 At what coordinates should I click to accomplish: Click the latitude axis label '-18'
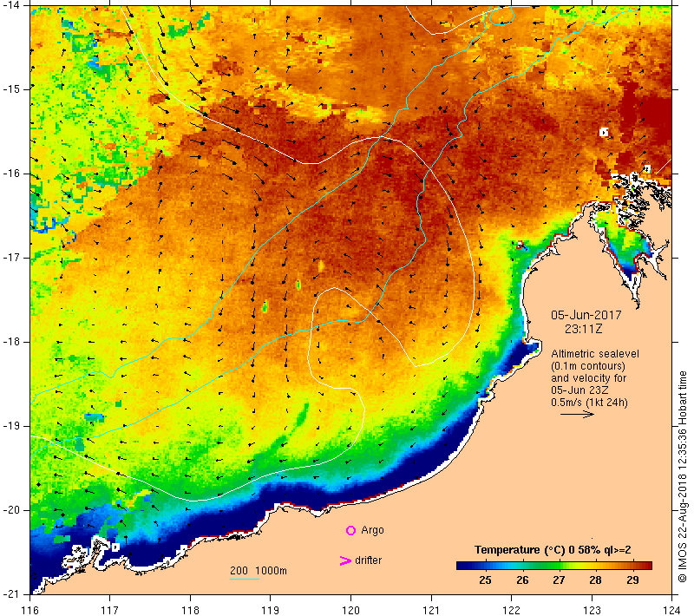(10, 342)
